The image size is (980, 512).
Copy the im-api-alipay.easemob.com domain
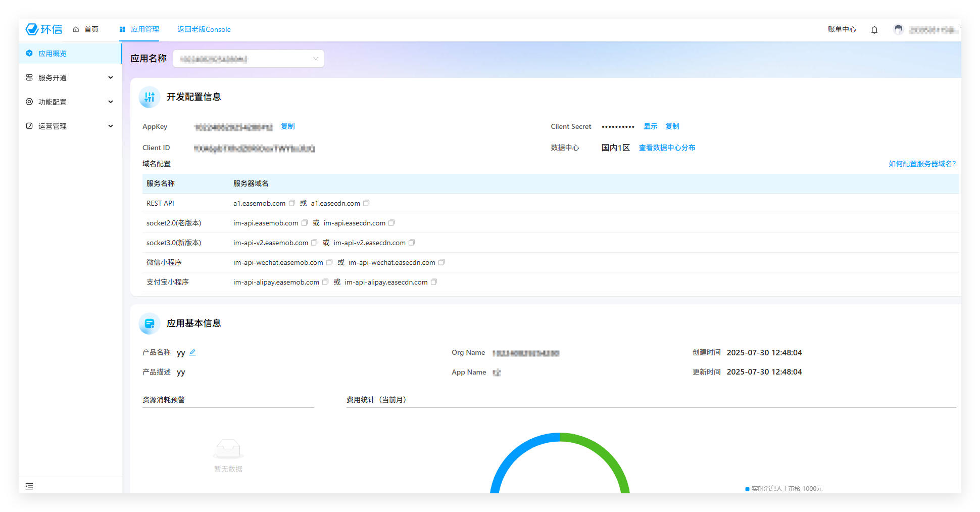point(325,282)
